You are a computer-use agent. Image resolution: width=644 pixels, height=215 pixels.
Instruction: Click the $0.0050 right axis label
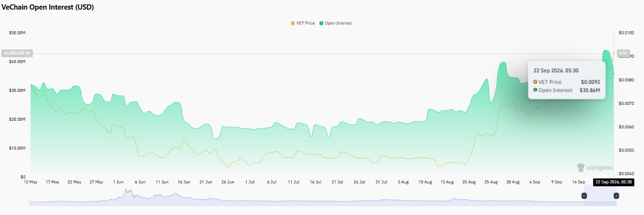[627, 151]
